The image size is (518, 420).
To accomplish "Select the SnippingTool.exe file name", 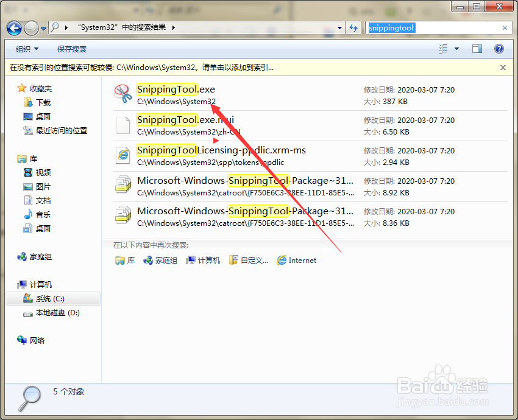I will coord(176,89).
